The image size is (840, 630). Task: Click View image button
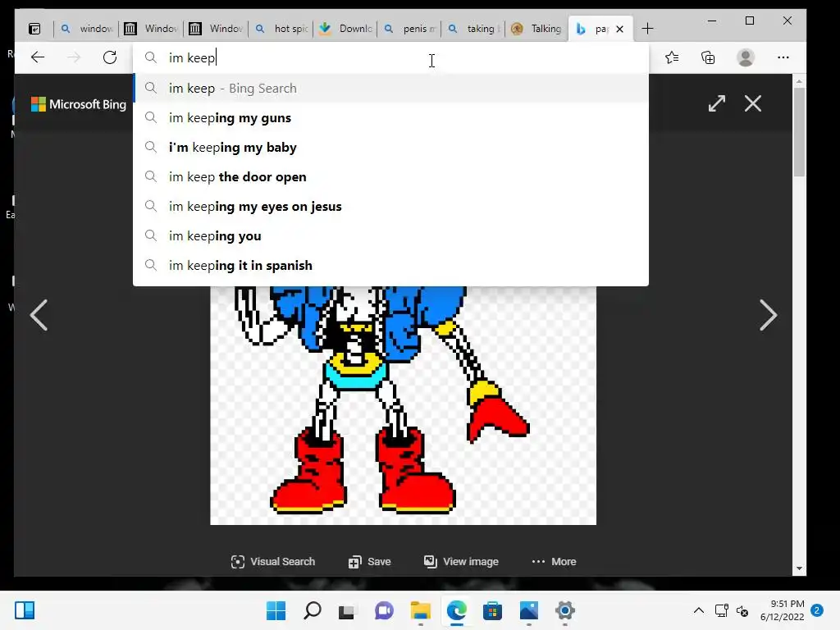tap(461, 561)
